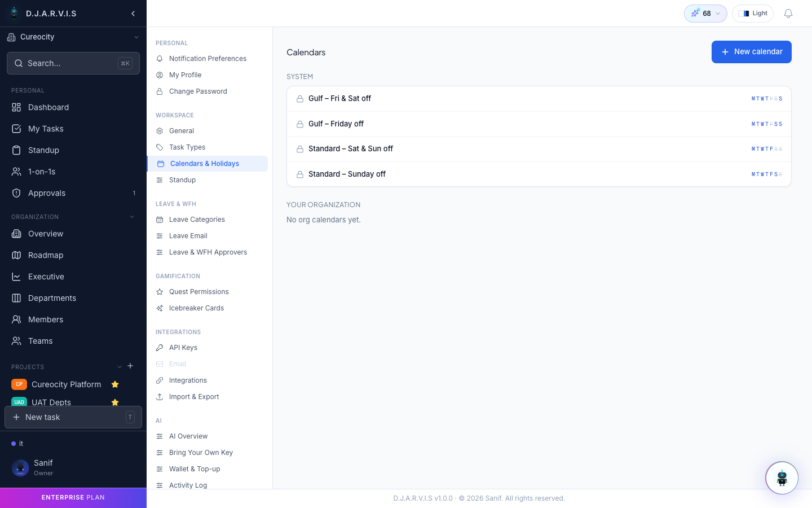Open Quest Permissions
Viewport: 812px width, 508px height.
point(208,292)
